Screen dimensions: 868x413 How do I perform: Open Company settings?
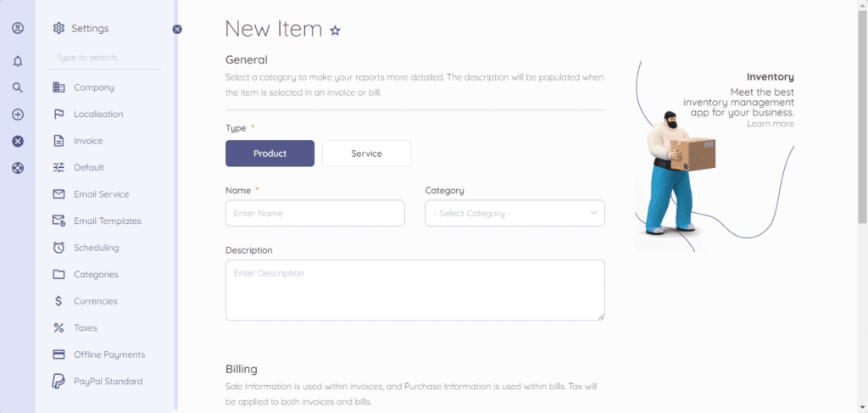[x=93, y=87]
